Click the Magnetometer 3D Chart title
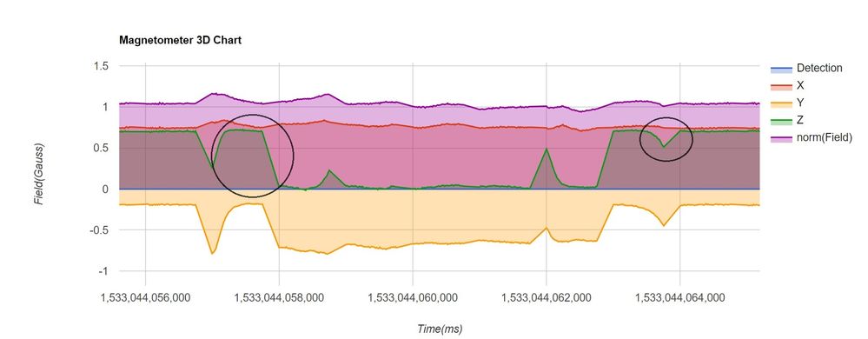868x339 pixels. click(181, 41)
